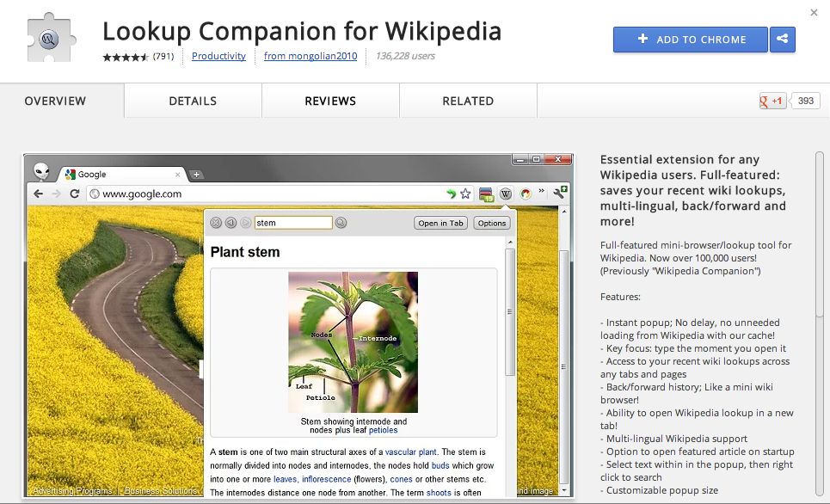Screen dimensions: 830x504
Task: Click the popup's circular close icon
Action: [215, 223]
